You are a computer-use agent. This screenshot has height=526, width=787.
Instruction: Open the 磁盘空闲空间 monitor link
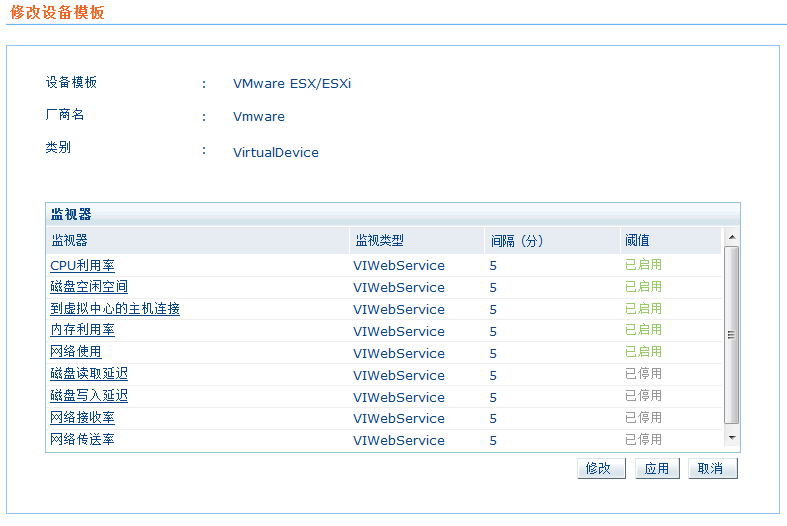pos(89,288)
